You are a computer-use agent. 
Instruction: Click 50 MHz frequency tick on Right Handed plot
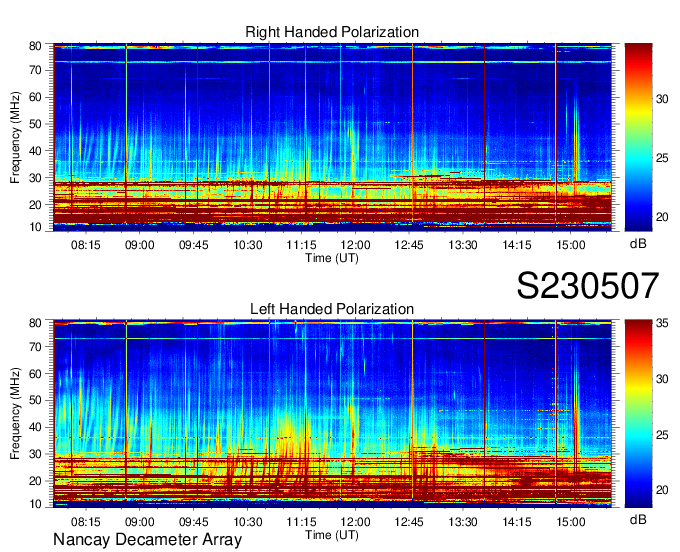point(35,124)
